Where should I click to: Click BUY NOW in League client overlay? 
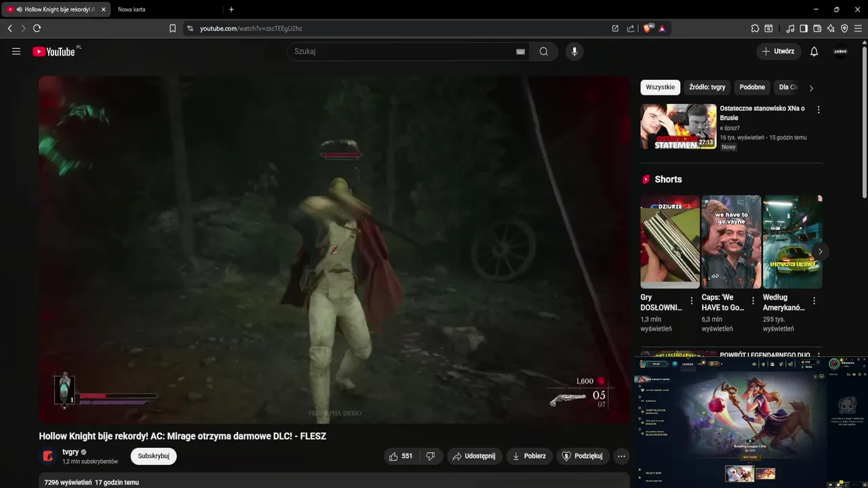[749, 457]
